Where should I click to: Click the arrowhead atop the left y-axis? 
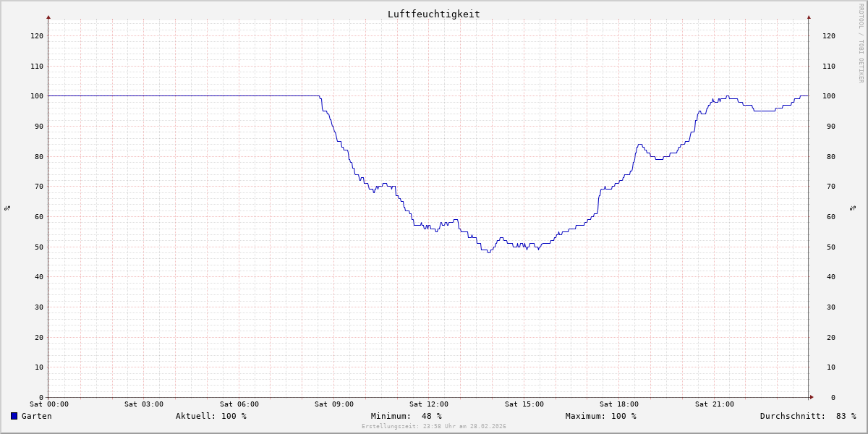[x=48, y=17]
